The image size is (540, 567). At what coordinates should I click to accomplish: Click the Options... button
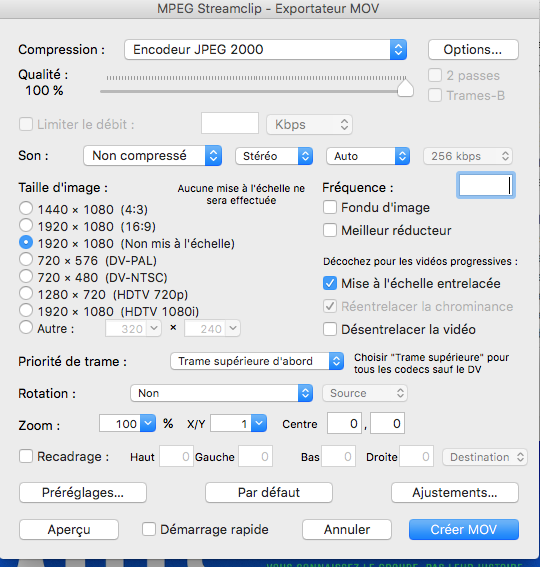pos(473,50)
